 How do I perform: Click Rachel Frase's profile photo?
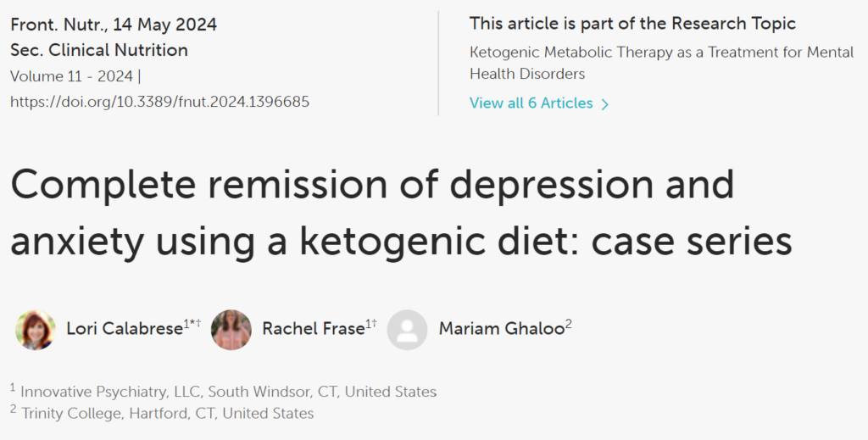click(x=231, y=330)
